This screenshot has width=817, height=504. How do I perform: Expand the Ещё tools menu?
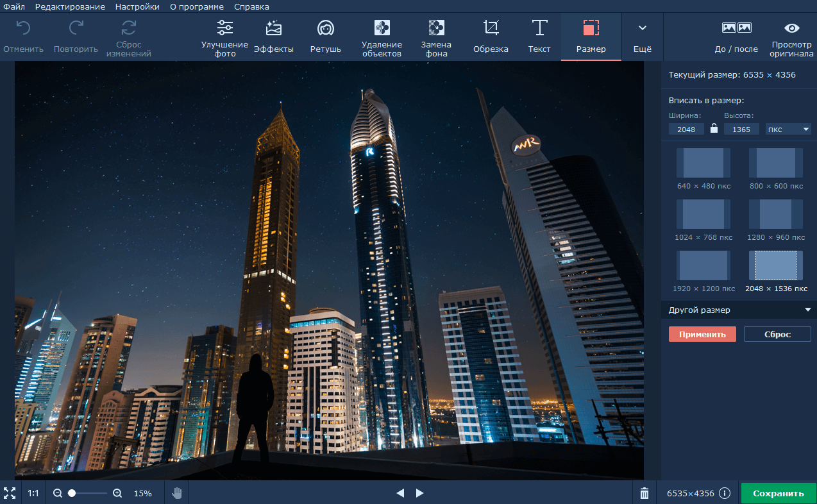pos(642,38)
